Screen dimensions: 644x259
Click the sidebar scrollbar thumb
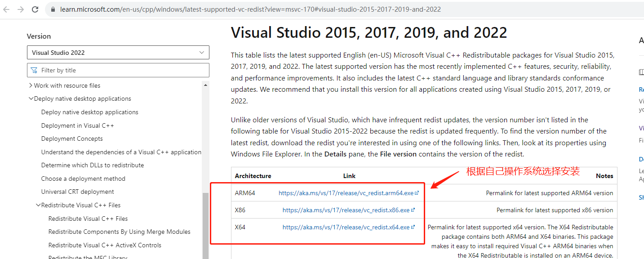coord(206,226)
